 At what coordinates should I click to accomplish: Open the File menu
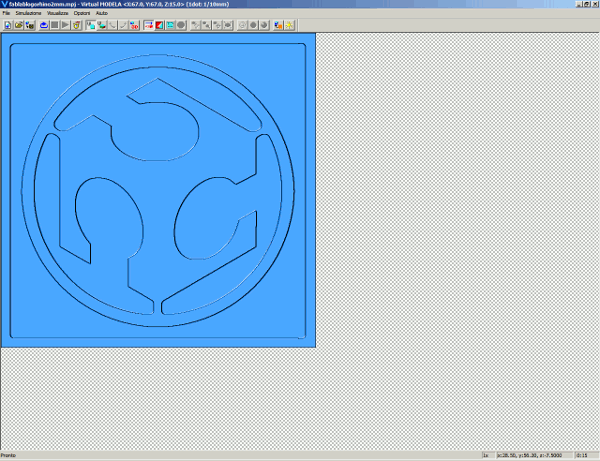pos(6,13)
